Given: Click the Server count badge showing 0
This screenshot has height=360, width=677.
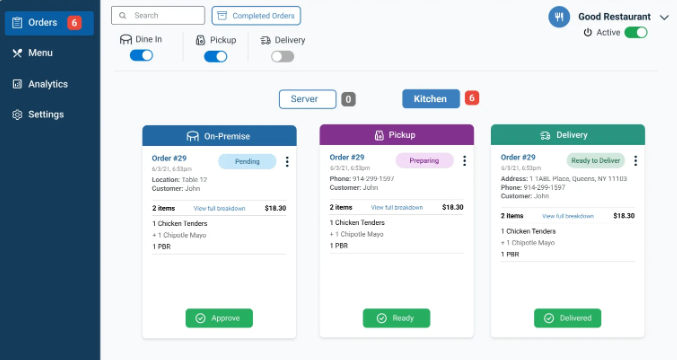Looking at the screenshot, I should click(348, 99).
